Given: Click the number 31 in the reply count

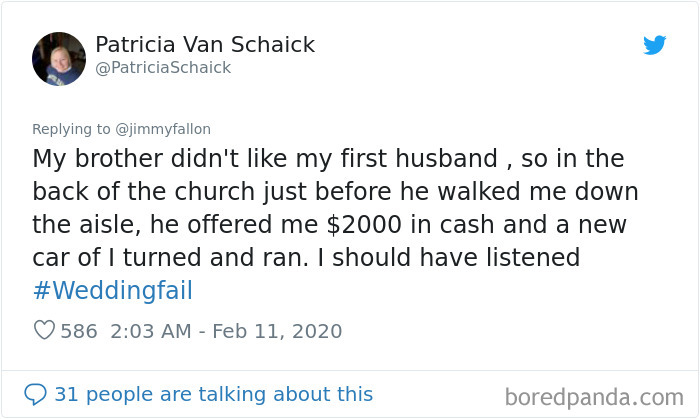Looking at the screenshot, I should coord(66,394).
